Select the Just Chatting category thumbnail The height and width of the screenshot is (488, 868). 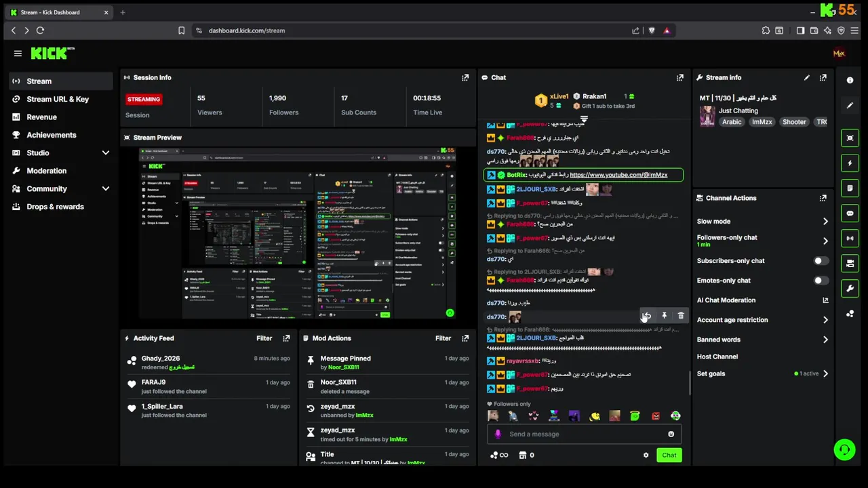[707, 116]
